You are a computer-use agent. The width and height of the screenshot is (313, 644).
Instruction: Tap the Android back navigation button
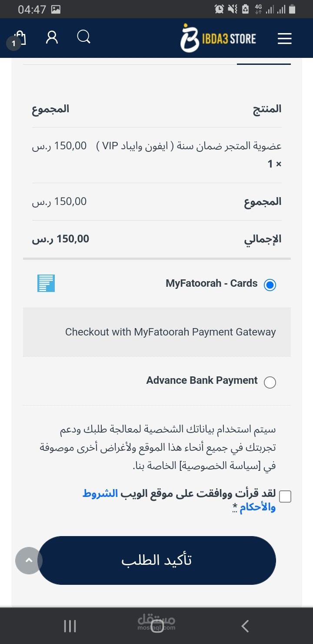point(245,626)
